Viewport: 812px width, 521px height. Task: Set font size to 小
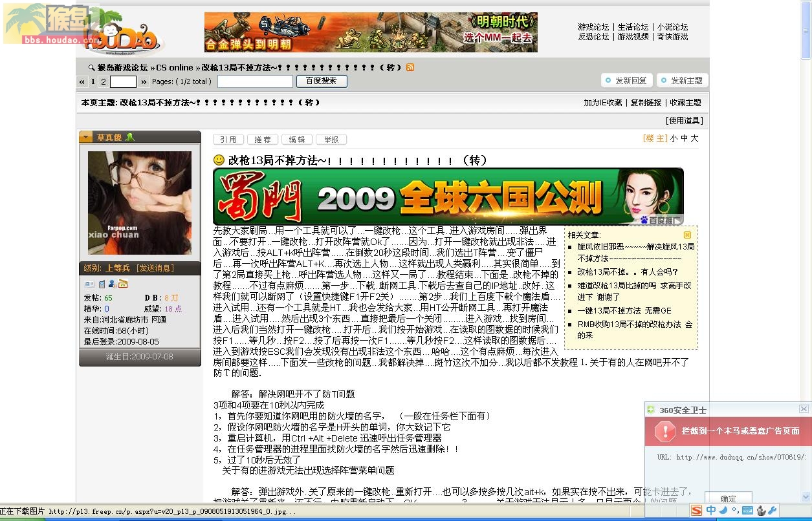click(x=674, y=138)
